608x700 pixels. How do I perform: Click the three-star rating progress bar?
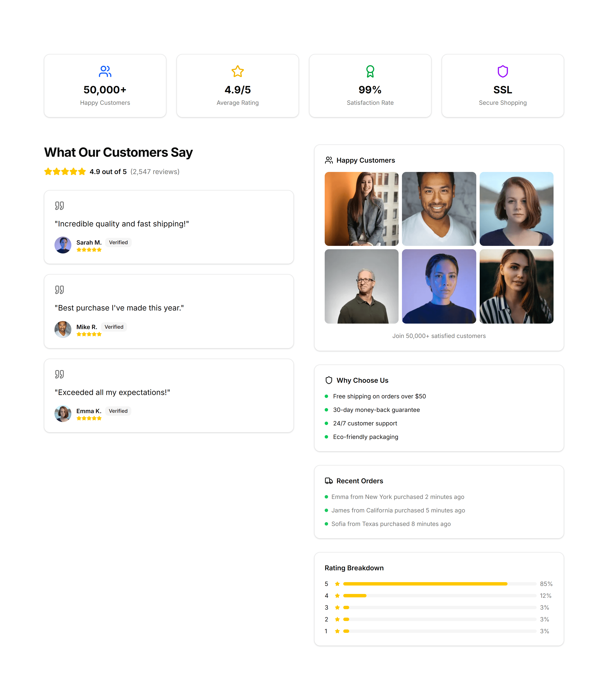[x=440, y=607]
